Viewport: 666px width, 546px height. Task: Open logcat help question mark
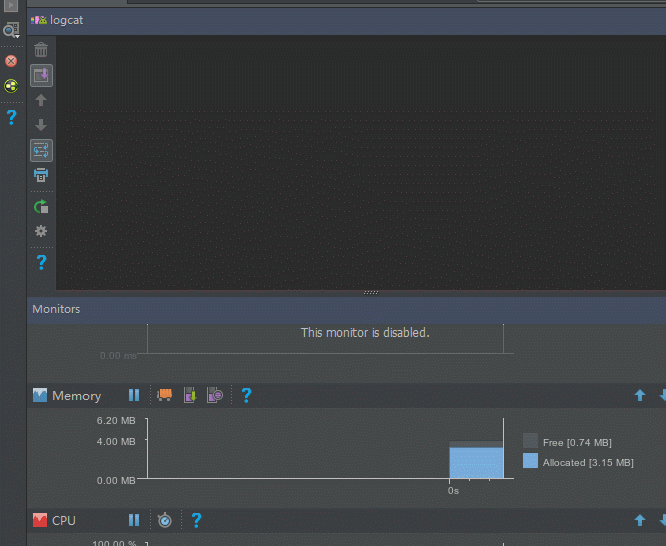41,262
